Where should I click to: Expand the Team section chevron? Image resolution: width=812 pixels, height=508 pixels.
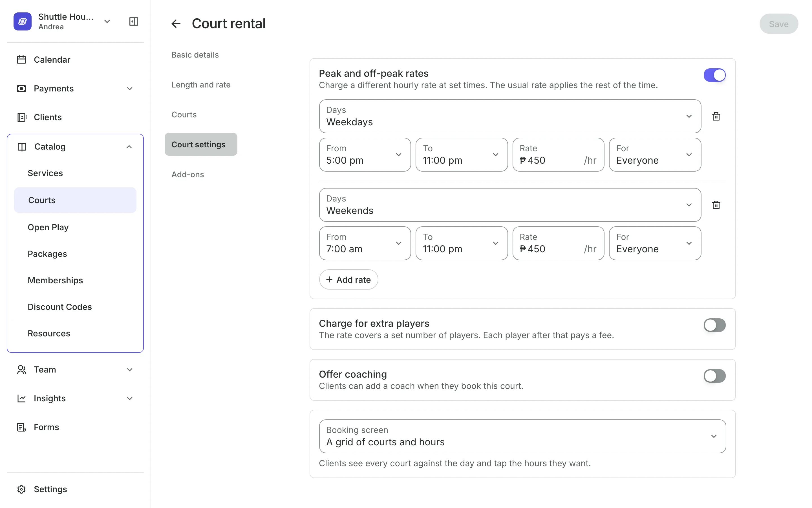130,370
